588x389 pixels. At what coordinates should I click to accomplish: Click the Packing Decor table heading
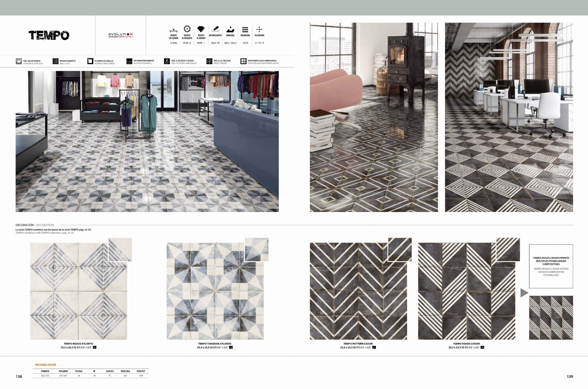tap(45, 365)
